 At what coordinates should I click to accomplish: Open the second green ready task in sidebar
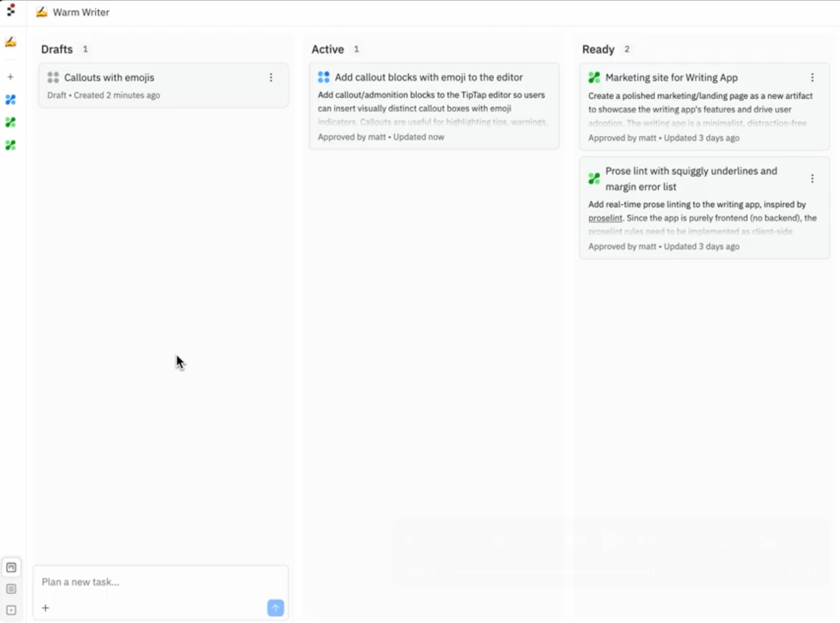tap(10, 145)
